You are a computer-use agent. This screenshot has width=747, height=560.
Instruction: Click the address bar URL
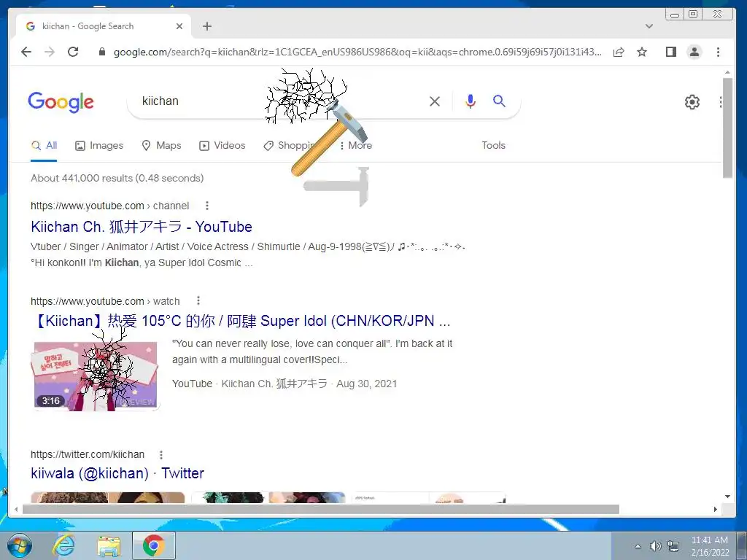pyautogui.click(x=357, y=52)
